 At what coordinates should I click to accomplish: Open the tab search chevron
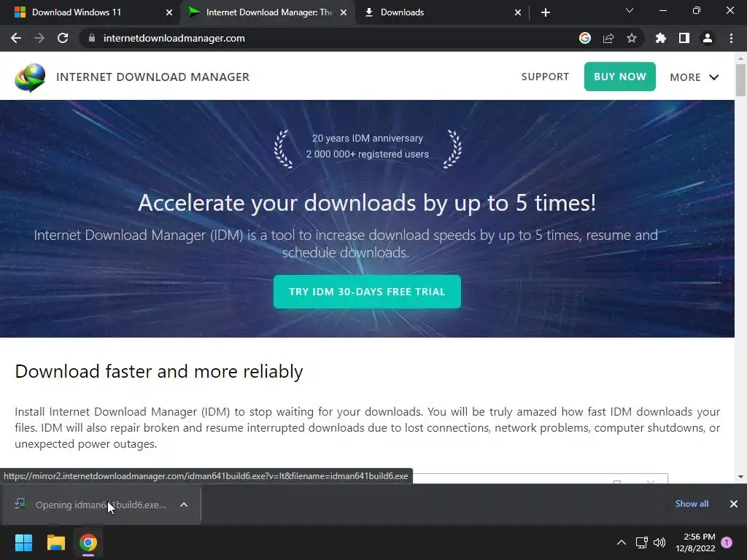pyautogui.click(x=630, y=10)
